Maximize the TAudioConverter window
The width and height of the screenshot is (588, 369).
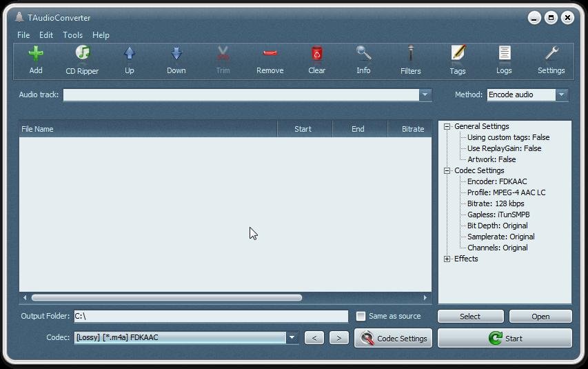(551, 18)
